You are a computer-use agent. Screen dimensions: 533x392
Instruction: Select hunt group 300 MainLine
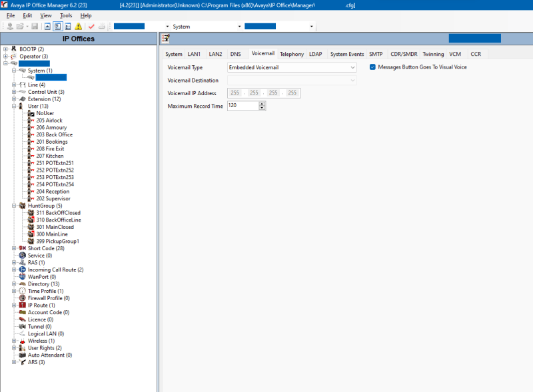pos(52,234)
